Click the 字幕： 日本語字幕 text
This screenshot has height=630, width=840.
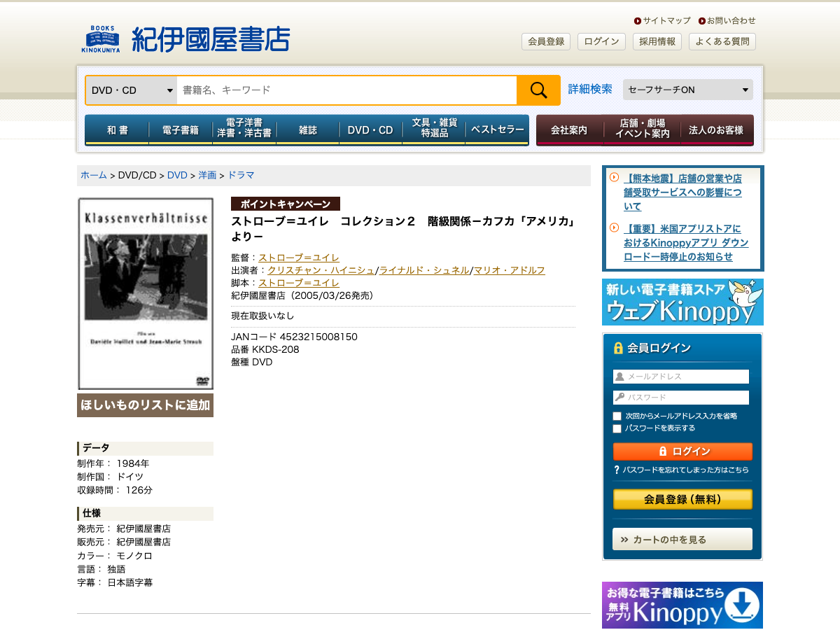tap(115, 582)
